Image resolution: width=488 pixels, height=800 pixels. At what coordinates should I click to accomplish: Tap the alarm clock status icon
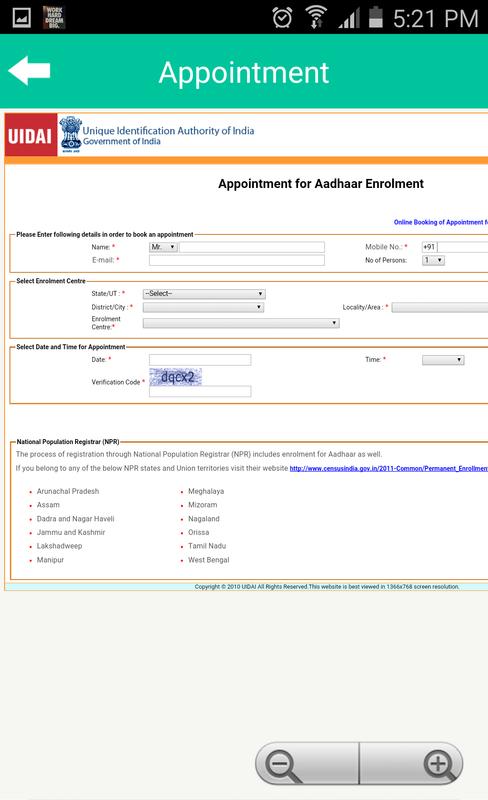282,17
